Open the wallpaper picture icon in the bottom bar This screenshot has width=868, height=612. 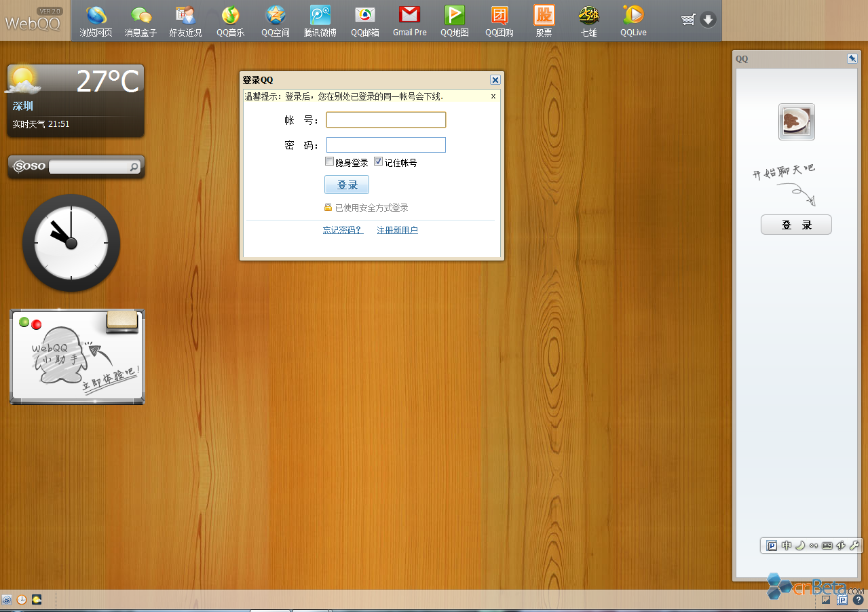[827, 600]
